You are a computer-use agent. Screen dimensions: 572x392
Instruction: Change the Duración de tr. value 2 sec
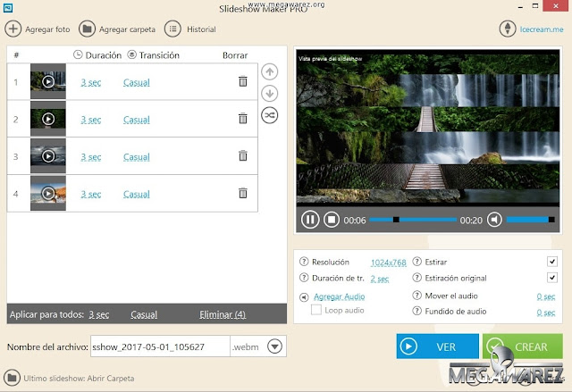379,279
